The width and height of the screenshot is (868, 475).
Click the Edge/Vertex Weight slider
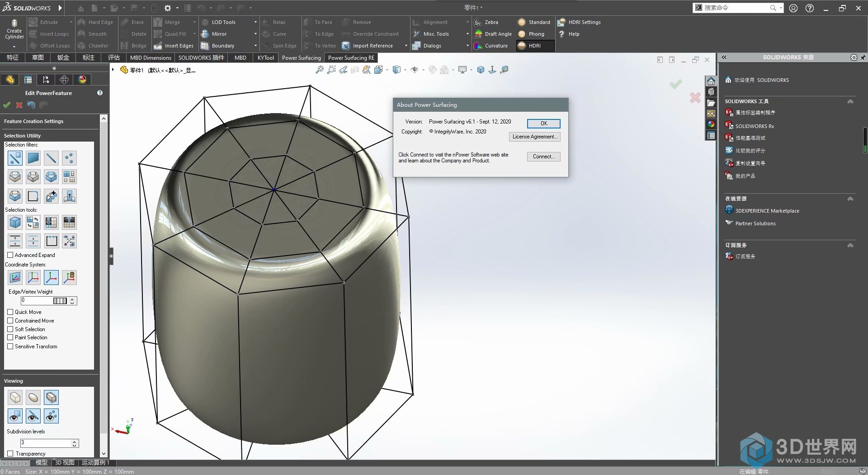pyautogui.click(x=60, y=301)
